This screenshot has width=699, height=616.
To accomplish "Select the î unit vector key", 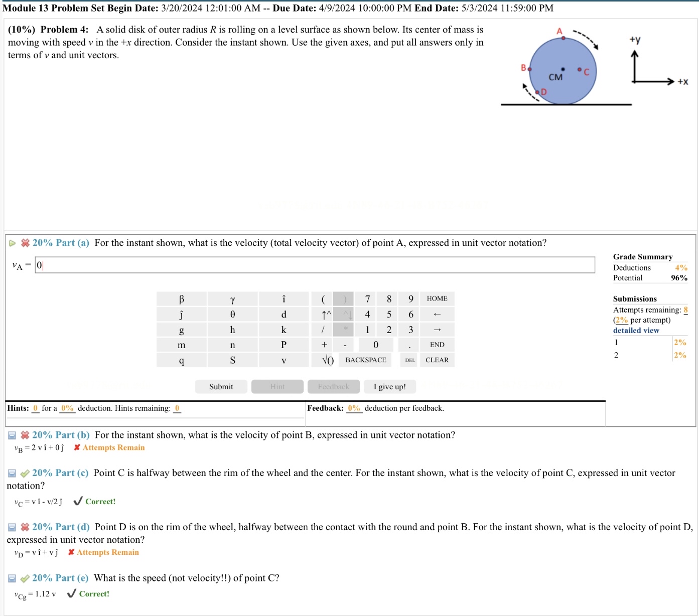I will click(x=284, y=298).
